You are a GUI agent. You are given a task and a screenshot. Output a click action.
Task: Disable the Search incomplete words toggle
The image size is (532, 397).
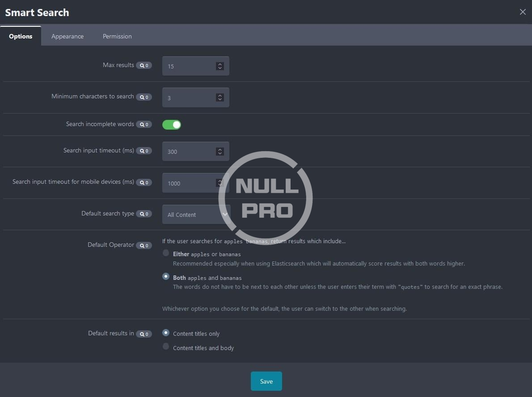click(172, 125)
